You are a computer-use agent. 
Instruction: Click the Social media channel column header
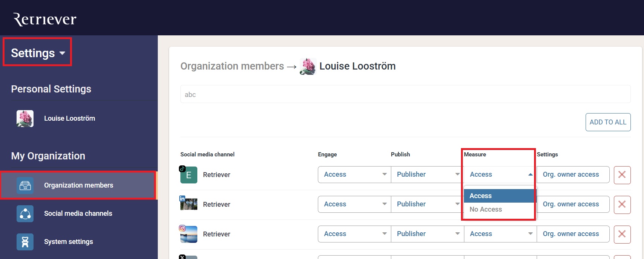[x=207, y=154]
